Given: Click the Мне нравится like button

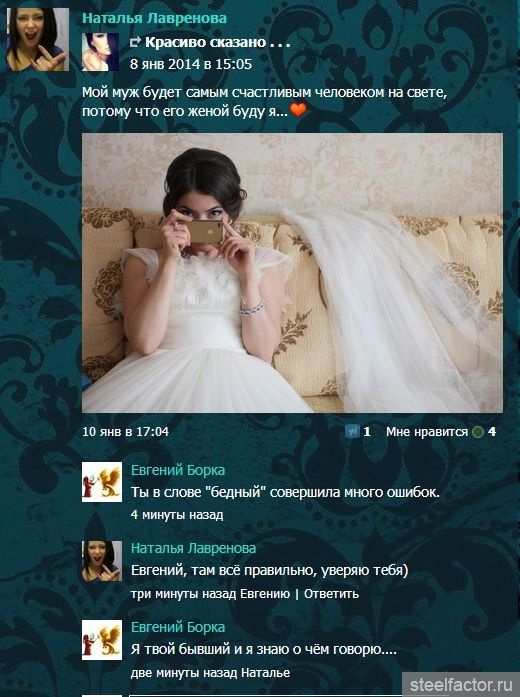Looking at the screenshot, I should [427, 432].
